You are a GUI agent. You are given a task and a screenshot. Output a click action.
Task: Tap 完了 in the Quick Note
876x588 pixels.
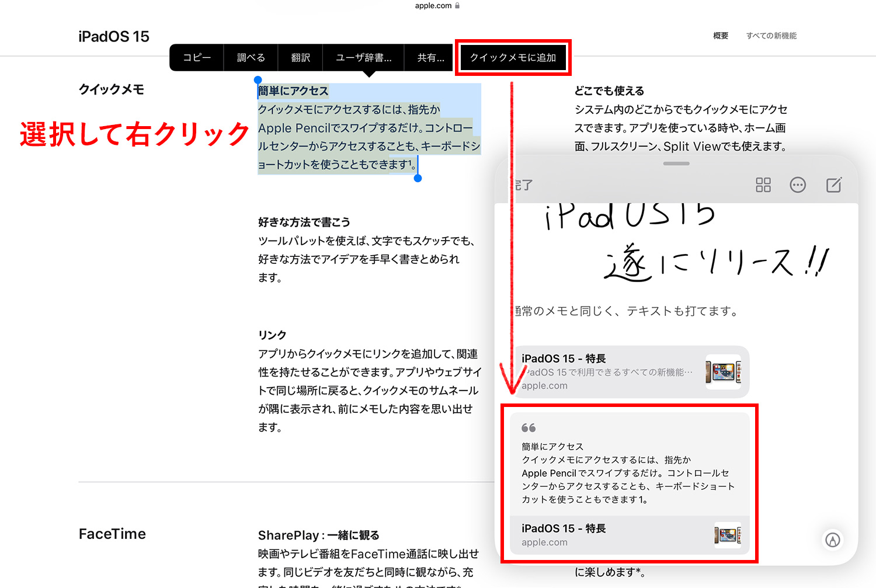[x=523, y=185]
